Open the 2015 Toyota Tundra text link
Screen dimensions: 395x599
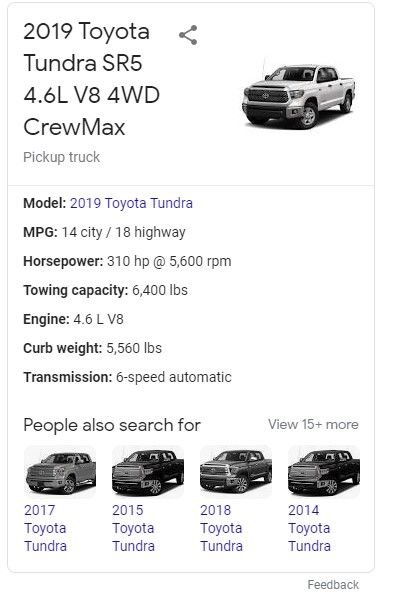[x=133, y=528]
